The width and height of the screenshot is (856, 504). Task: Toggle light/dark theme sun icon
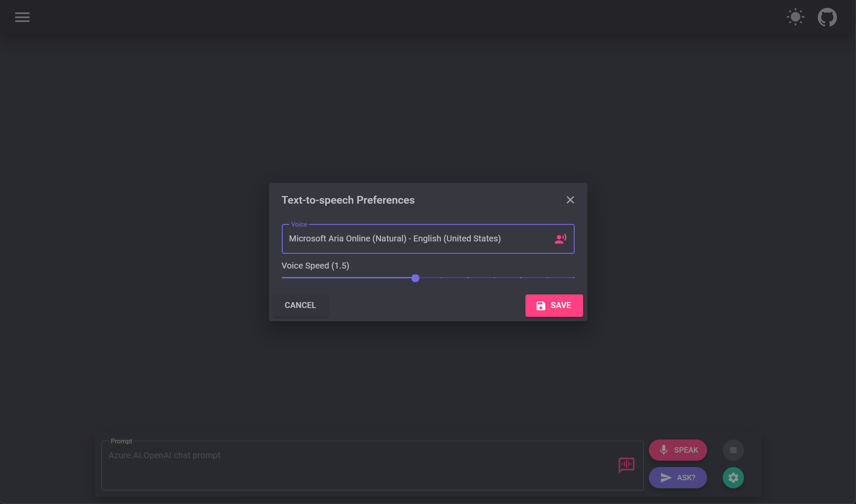click(795, 17)
